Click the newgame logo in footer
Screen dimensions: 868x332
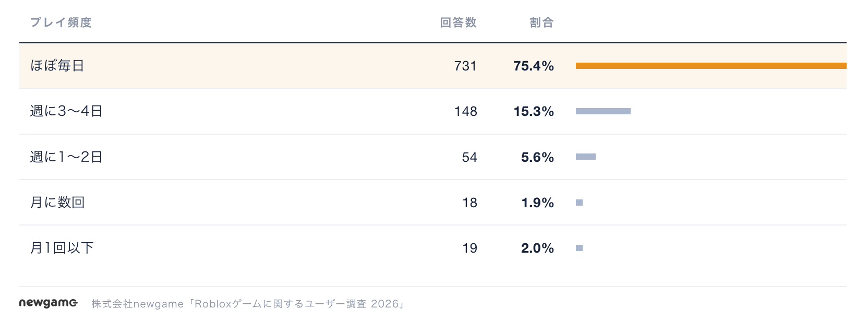(49, 303)
